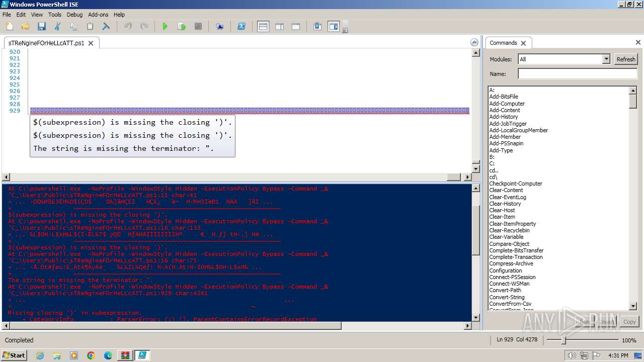Open the View menu
Screen dimensions: 644x362
[37, 15]
